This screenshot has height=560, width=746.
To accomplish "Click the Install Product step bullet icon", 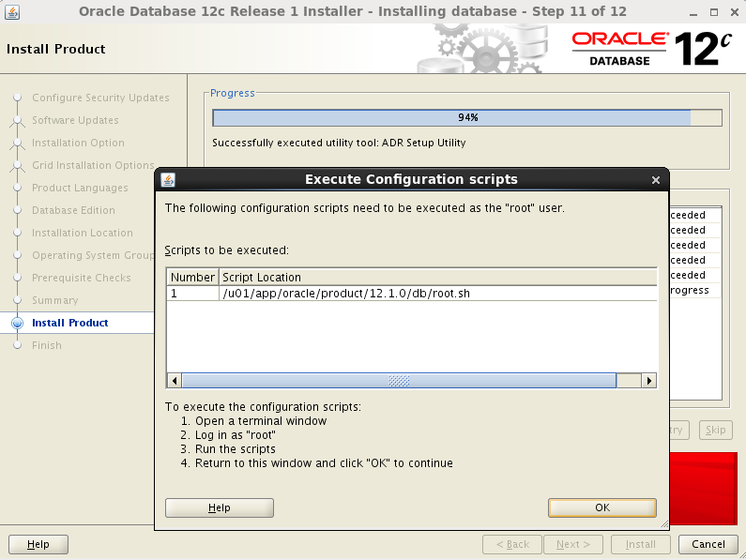I will pos(17,323).
